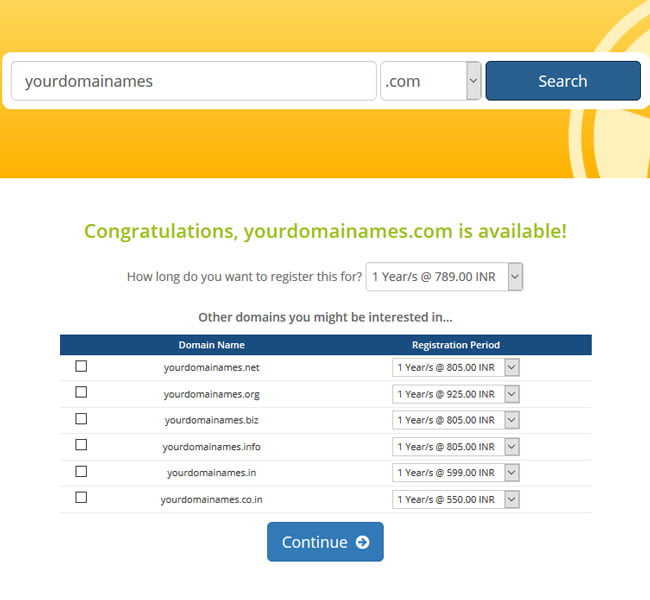Check the yourdomainames.net checkbox
Screen dimensions: 650x600
coord(81,366)
